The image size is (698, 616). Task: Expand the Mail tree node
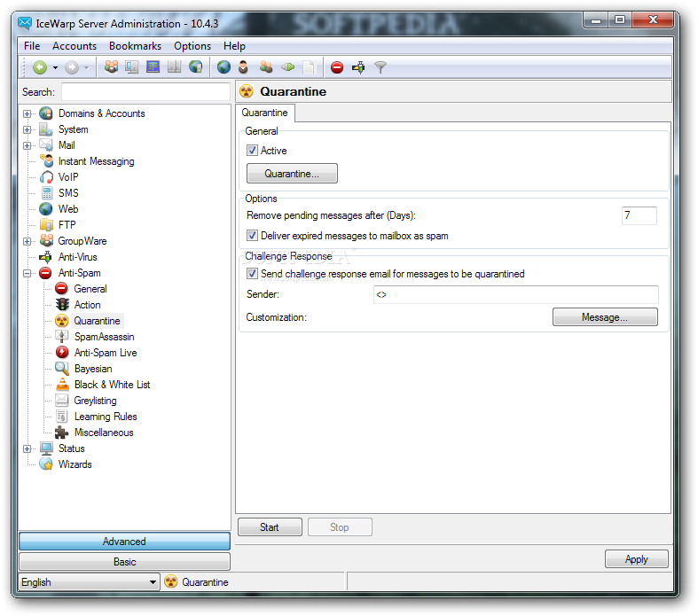click(x=27, y=146)
